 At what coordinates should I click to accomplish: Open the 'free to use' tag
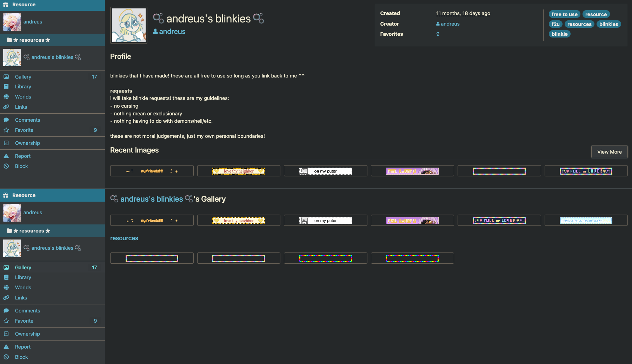(564, 14)
